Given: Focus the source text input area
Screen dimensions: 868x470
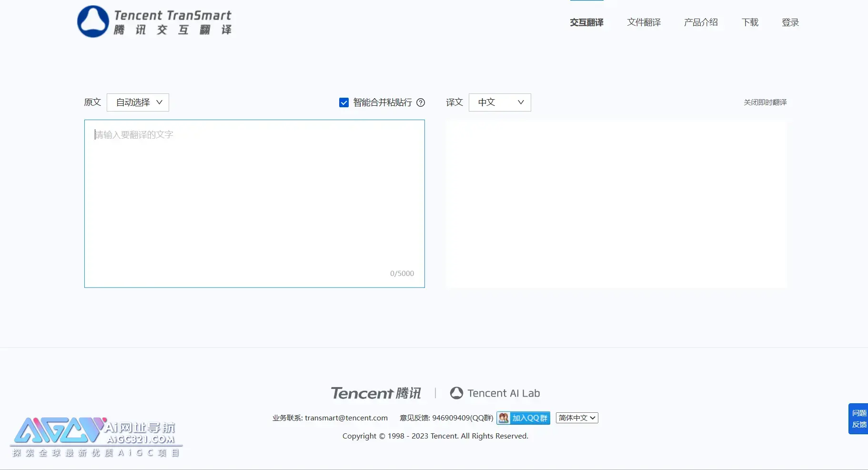Looking at the screenshot, I should click(x=254, y=204).
